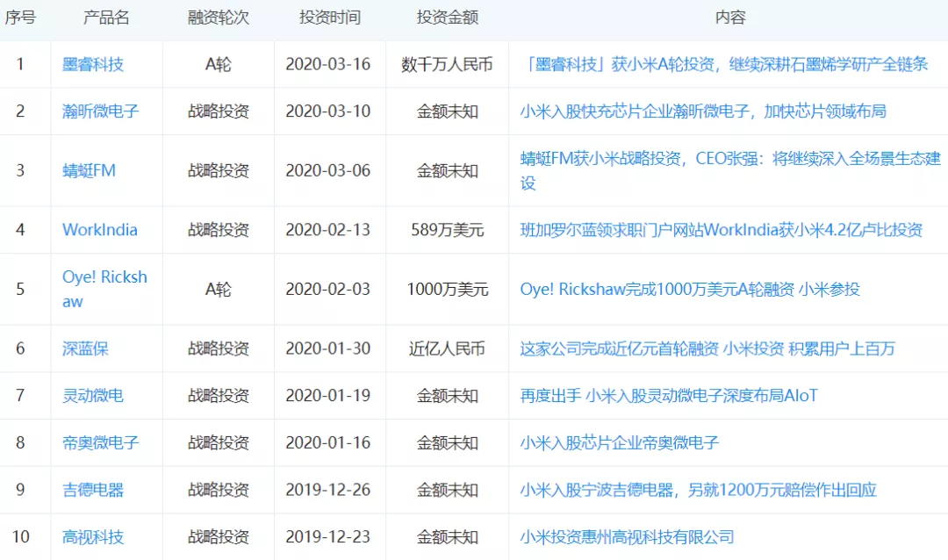The image size is (948, 560).
Task: Open article 蜻蜓FM获小米战略投资
Action: pos(730,170)
